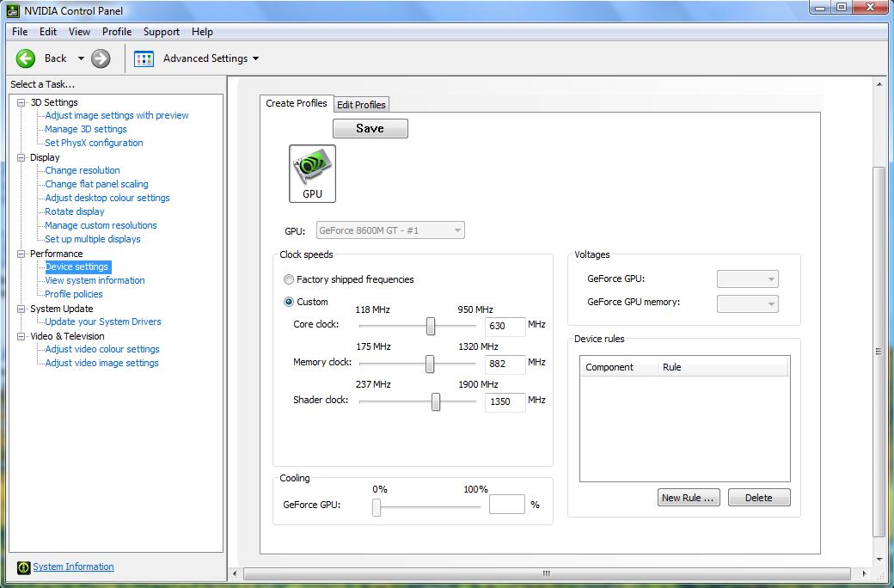Click the New Rule button
The height and width of the screenshot is (588, 894).
689,498
